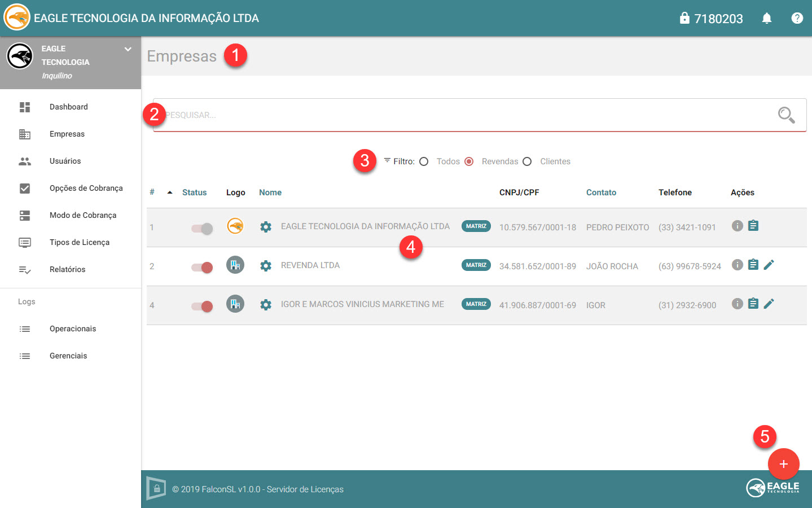Image resolution: width=812 pixels, height=508 pixels.
Task: Open settings gear for REVENDA LTDA
Action: click(x=266, y=266)
